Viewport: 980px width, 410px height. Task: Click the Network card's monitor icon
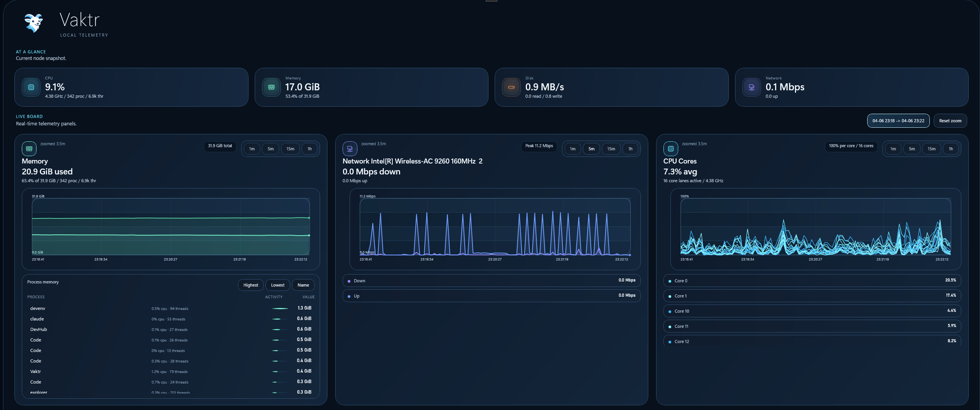751,87
